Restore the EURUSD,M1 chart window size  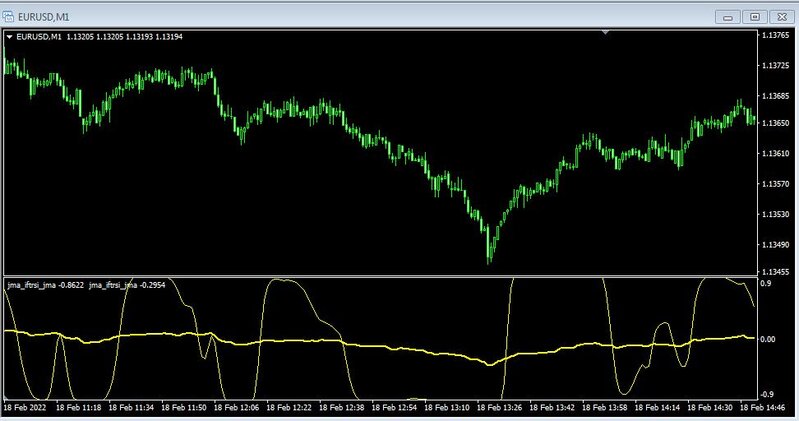755,17
